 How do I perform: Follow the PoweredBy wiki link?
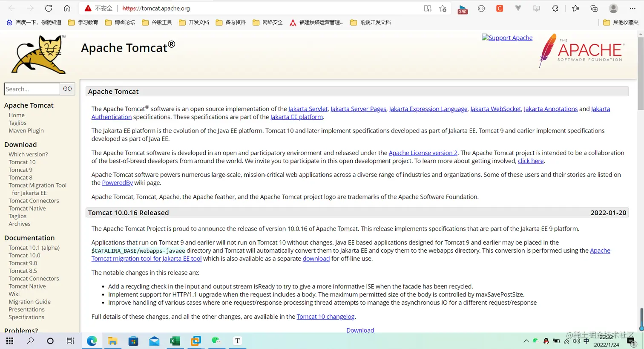[x=117, y=182]
